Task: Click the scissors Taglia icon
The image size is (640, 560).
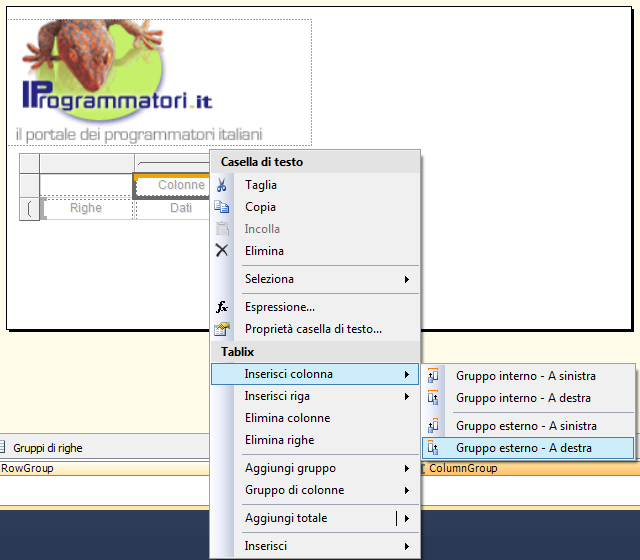Action: 222,185
